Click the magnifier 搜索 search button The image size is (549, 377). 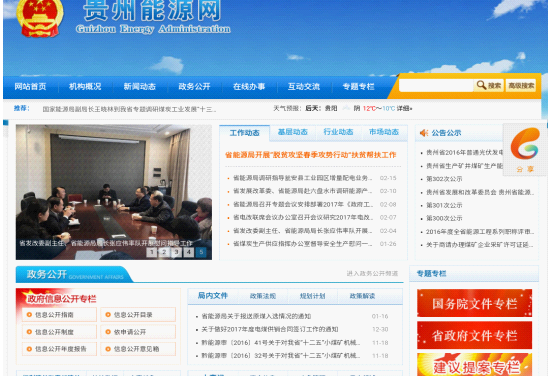[x=489, y=85]
